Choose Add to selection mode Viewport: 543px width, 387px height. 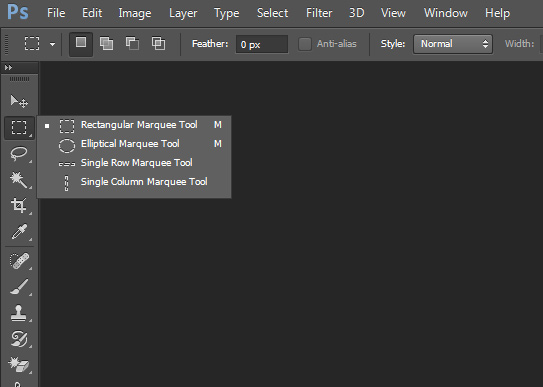point(106,44)
